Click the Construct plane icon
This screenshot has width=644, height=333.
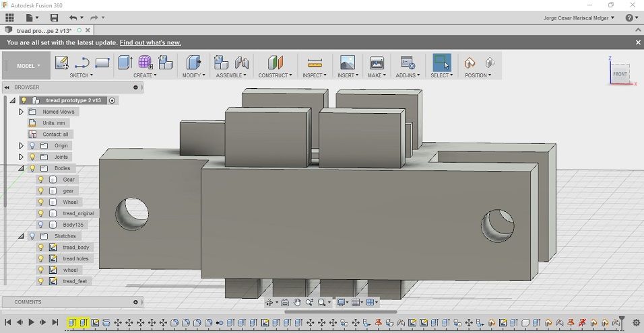tap(275, 63)
